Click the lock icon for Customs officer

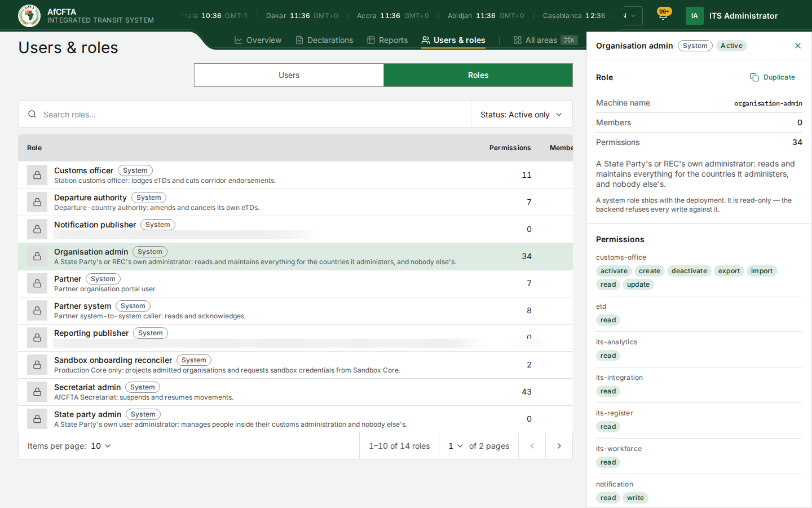[x=37, y=175]
